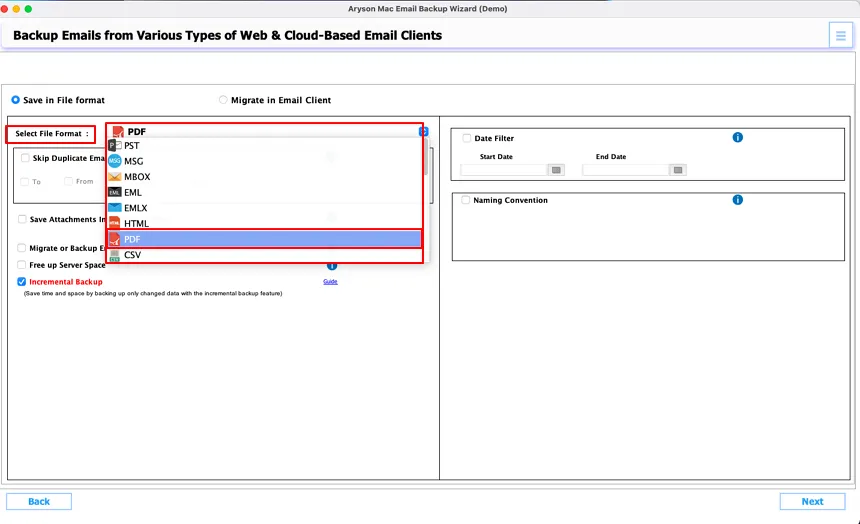Click the EMLX mail icon
The width and height of the screenshot is (860, 524).
[115, 208]
